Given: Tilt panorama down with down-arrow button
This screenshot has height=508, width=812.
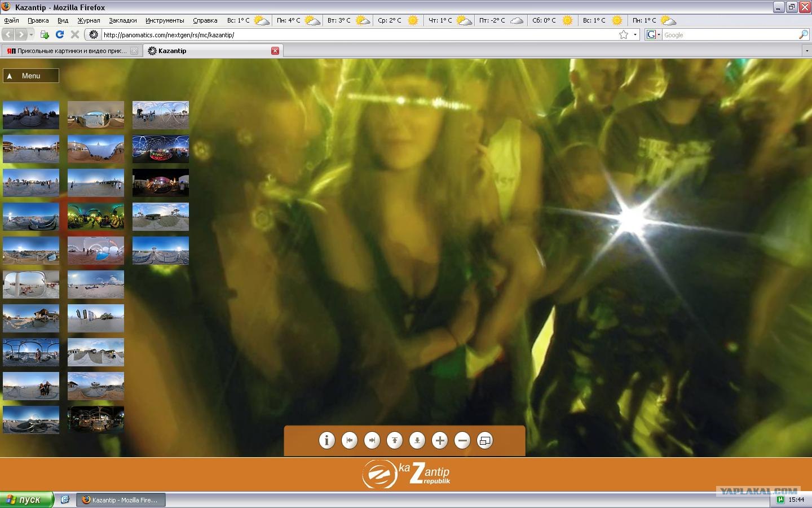Looking at the screenshot, I should 417,440.
